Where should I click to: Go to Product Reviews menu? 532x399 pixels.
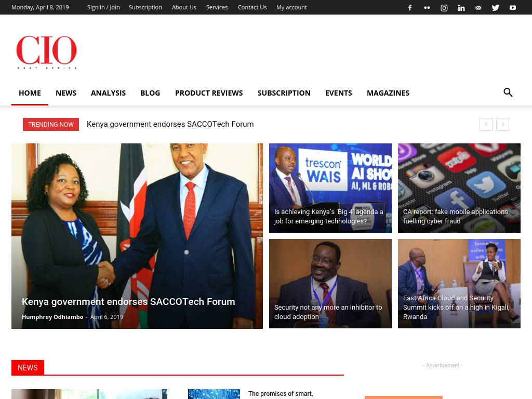coord(209,93)
